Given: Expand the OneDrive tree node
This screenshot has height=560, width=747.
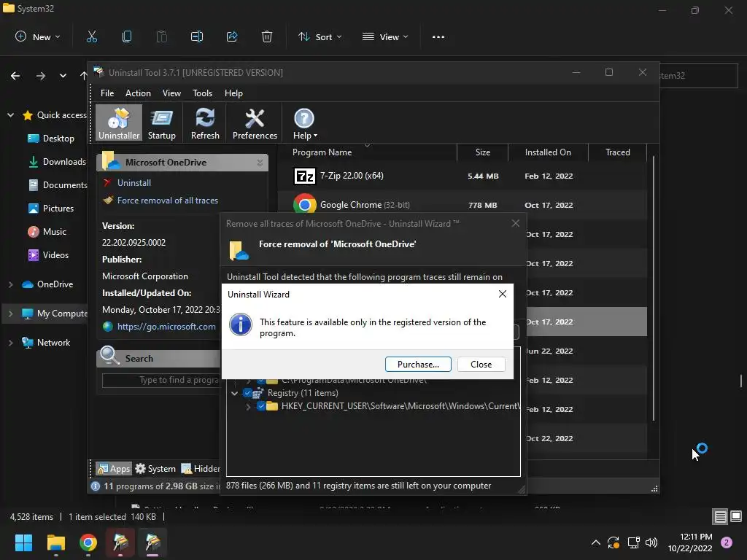Looking at the screenshot, I should click(x=10, y=284).
